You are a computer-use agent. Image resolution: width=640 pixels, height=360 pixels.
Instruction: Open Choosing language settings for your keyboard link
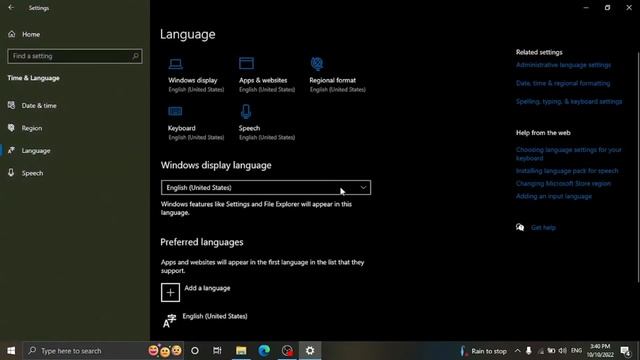(569, 154)
